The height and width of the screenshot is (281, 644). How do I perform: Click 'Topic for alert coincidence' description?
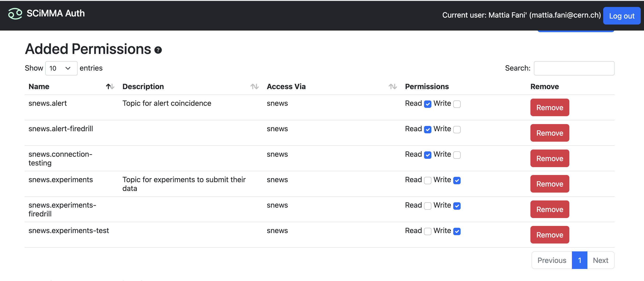[167, 103]
